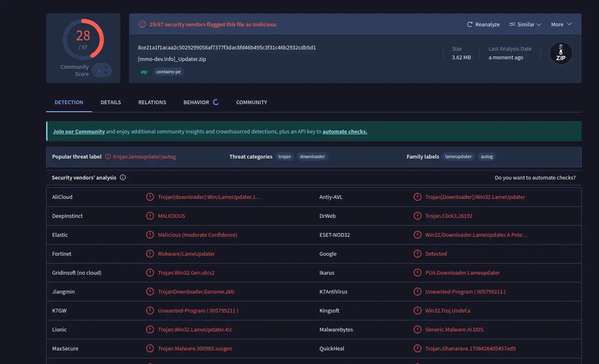Click the Fortinet detection warning icon

(150, 254)
